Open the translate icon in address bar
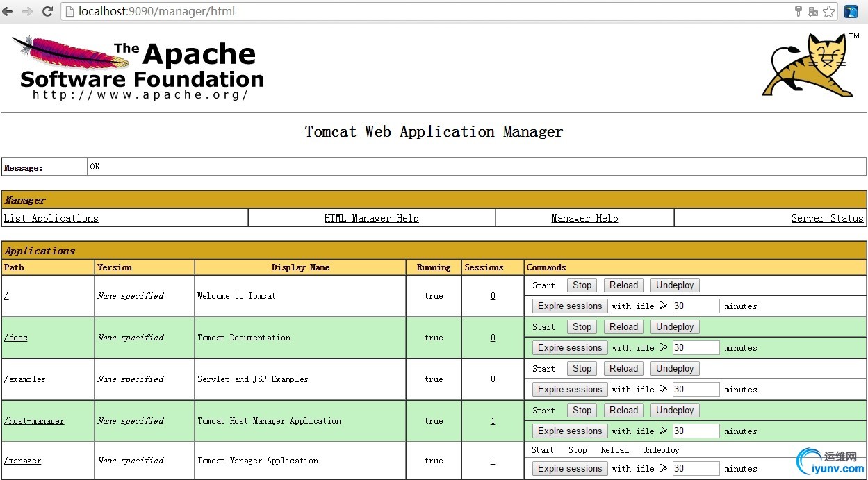 812,11
